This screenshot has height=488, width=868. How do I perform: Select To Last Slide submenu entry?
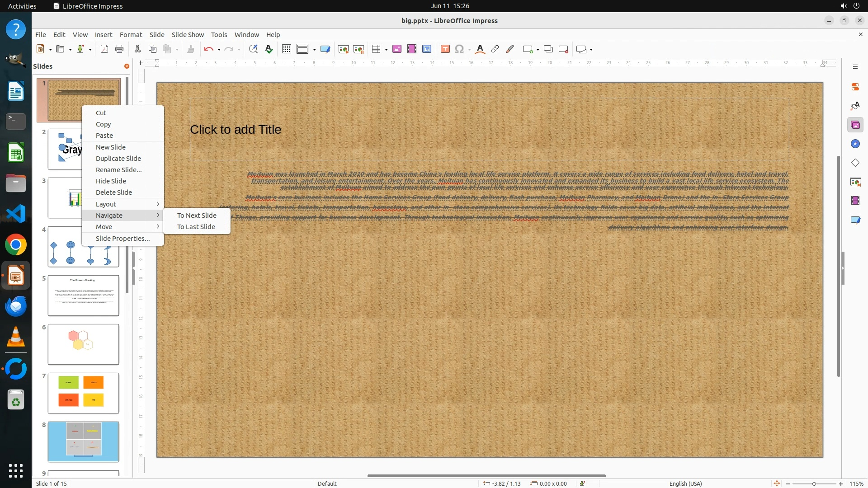[x=196, y=227]
